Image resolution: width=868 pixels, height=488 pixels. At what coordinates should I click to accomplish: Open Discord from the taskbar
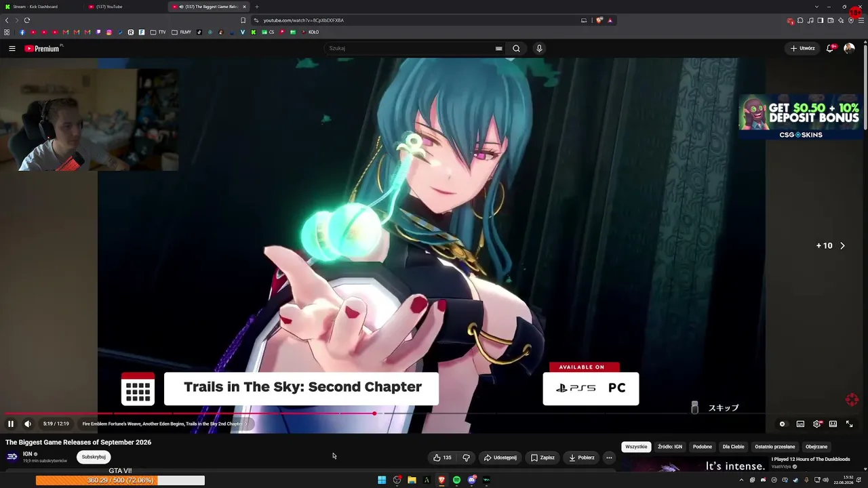[x=471, y=480]
